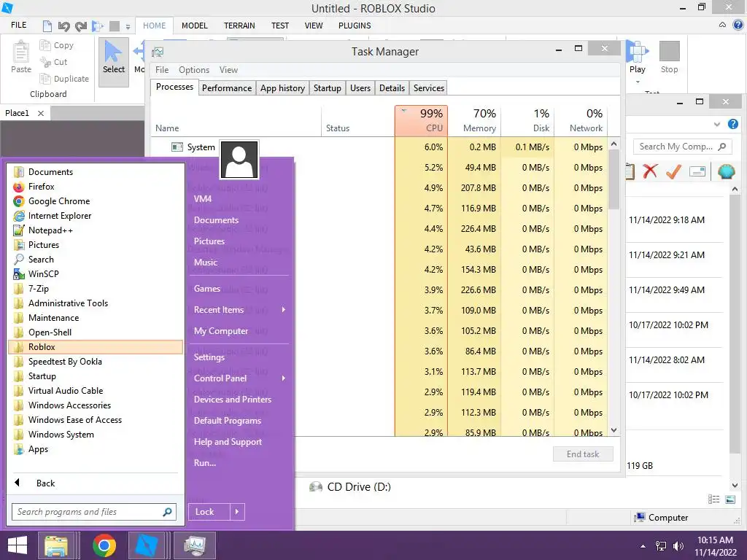The image size is (747, 560).
Task: Open the Play button dropdown arrow
Action: tap(638, 82)
